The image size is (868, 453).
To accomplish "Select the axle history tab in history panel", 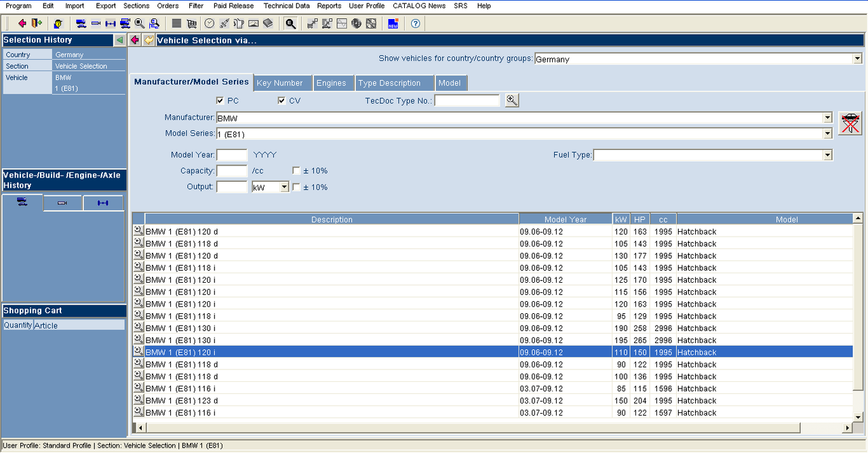I will (103, 203).
